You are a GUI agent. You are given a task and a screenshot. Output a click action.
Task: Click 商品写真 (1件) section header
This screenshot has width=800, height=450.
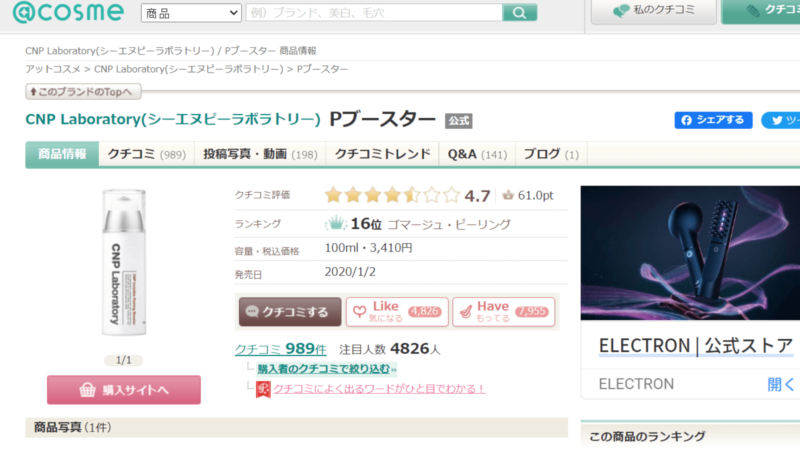[x=296, y=428]
